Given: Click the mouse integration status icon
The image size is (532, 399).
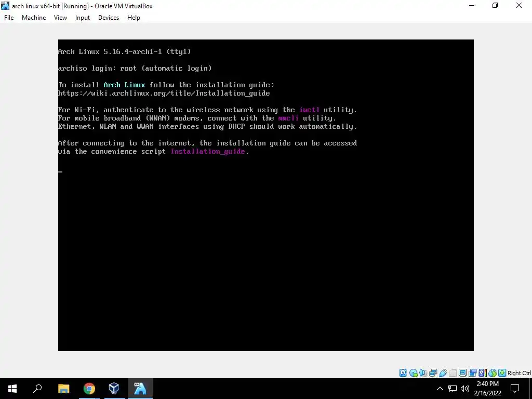Looking at the screenshot, I should click(493, 373).
